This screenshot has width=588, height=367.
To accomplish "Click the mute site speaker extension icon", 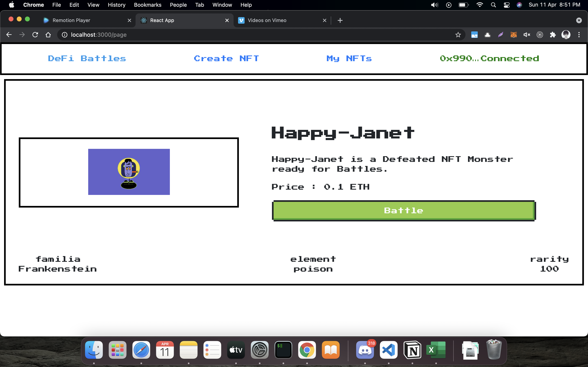I will click(527, 35).
